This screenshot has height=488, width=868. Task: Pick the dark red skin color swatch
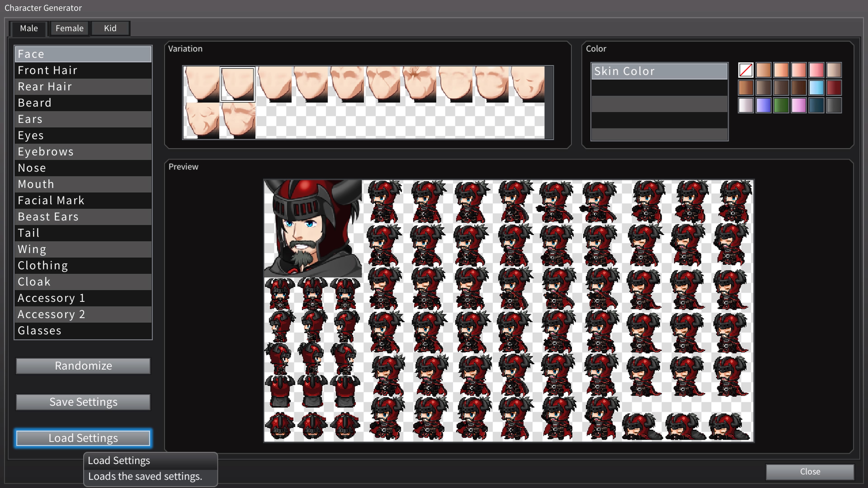pos(834,88)
